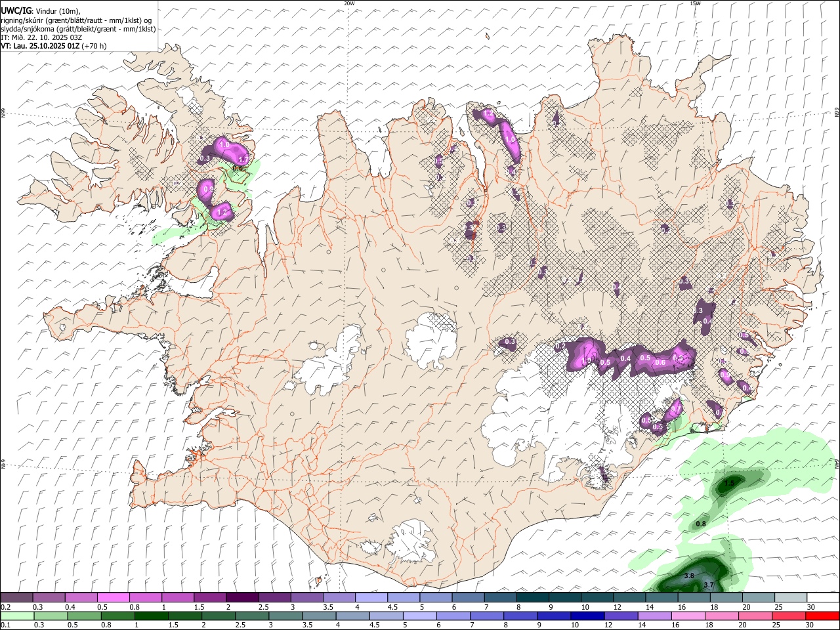Click the pale green swatch between 0.1 and 0.3
This screenshot has width=840, height=630.
coord(17,616)
